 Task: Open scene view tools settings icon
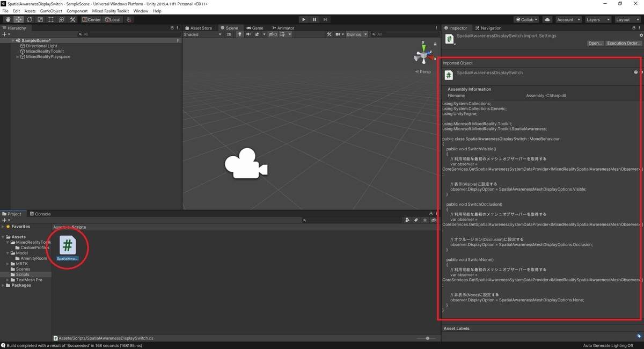(330, 34)
